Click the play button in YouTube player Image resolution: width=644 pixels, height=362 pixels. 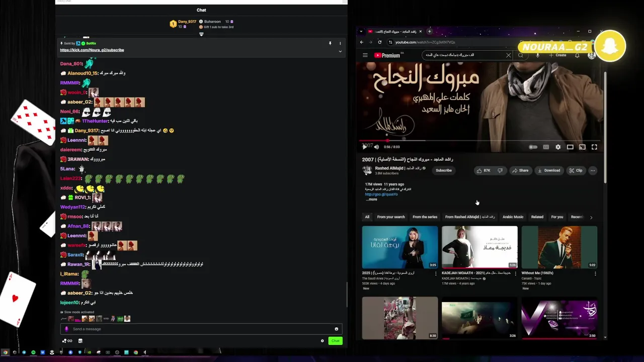tap(365, 147)
